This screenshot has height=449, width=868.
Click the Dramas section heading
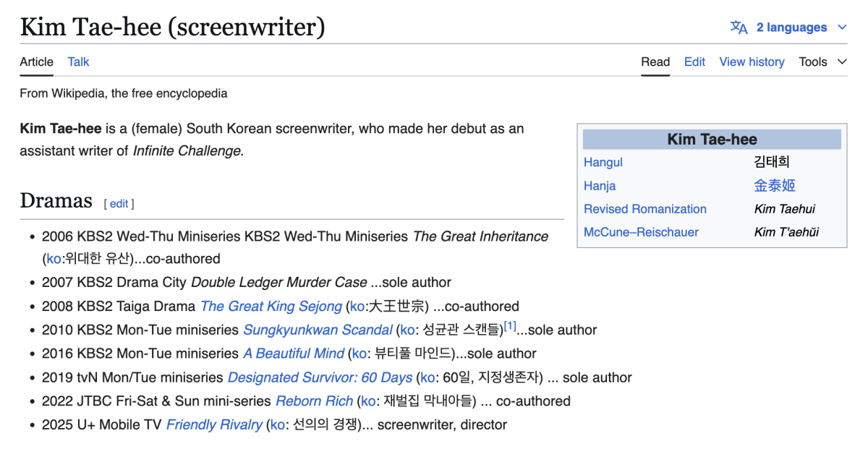[x=56, y=200]
